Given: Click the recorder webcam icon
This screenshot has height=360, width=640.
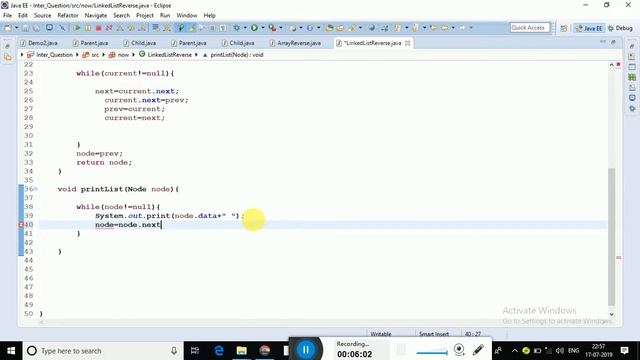Looking at the screenshot, I should (459, 350).
